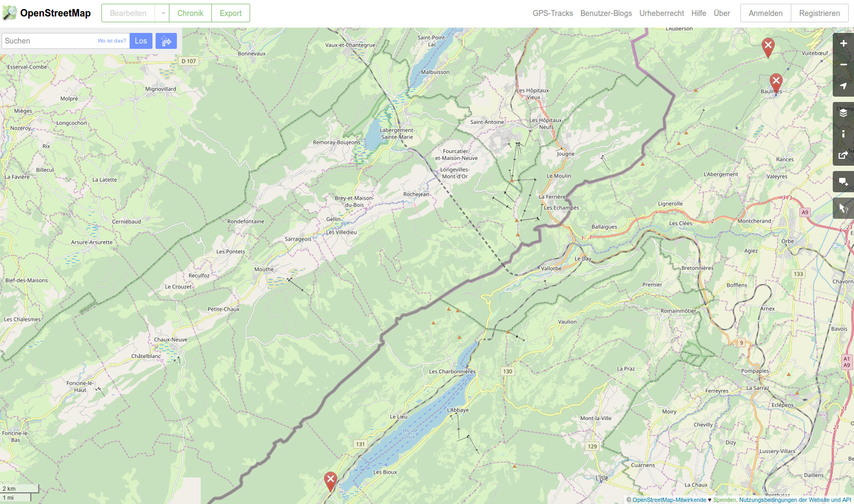The width and height of the screenshot is (854, 504).
Task: Click the 'Wo ist das?' link
Action: pyautogui.click(x=112, y=41)
